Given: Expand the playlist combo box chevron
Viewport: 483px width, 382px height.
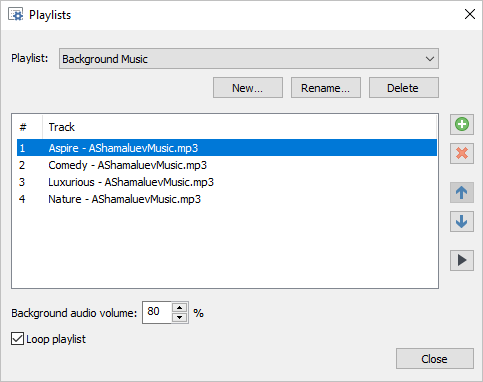Looking at the screenshot, I should pos(430,59).
